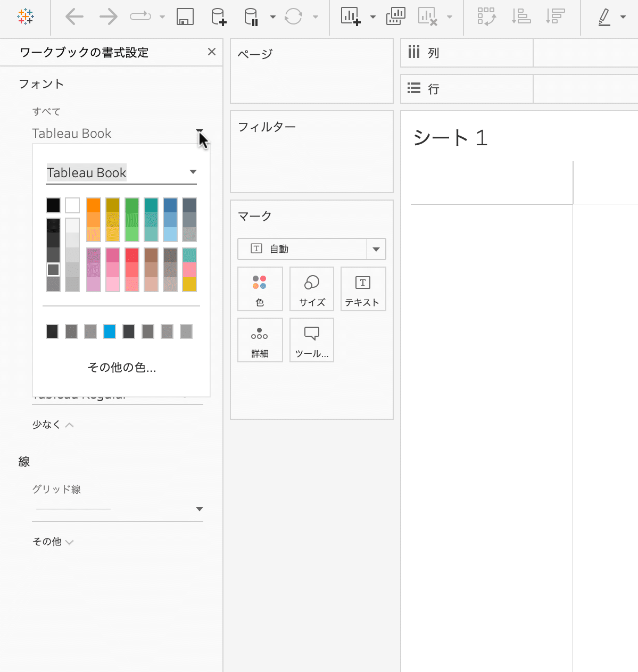The width and height of the screenshot is (638, 672).
Task: Click the pause auto updates icon
Action: coord(251,16)
